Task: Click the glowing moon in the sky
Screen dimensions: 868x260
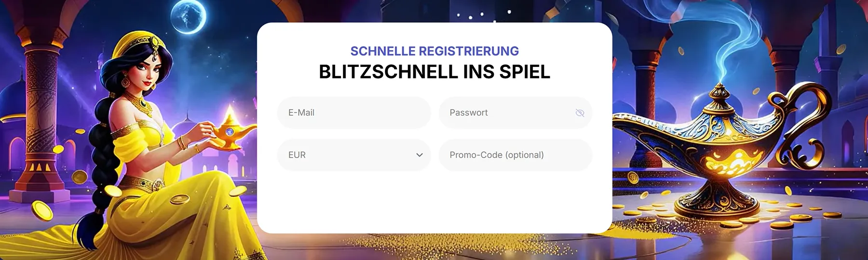Action: [189, 15]
